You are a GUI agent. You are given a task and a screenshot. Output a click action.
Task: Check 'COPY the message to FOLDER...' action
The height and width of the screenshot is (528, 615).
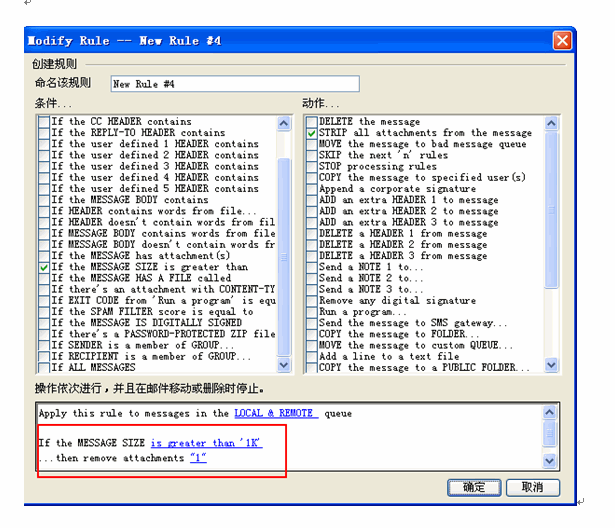(x=312, y=334)
